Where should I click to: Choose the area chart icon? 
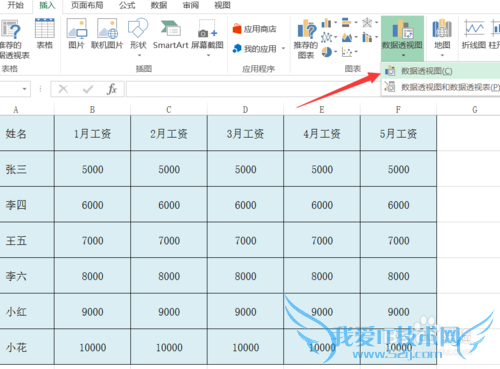[347, 37]
